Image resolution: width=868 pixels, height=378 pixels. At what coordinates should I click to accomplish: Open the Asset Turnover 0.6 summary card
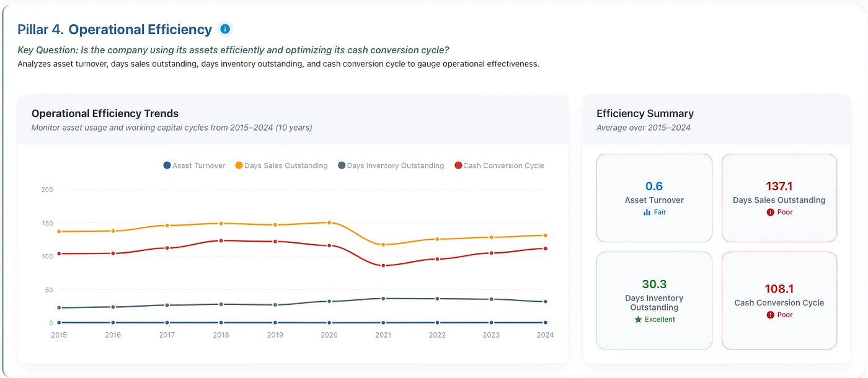[654, 198]
